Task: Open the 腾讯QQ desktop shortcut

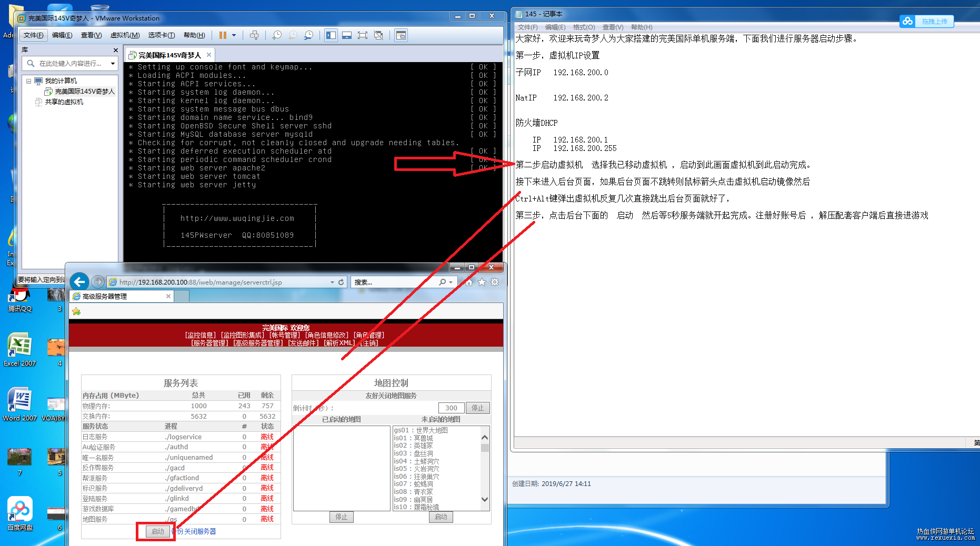Action: pyautogui.click(x=20, y=299)
